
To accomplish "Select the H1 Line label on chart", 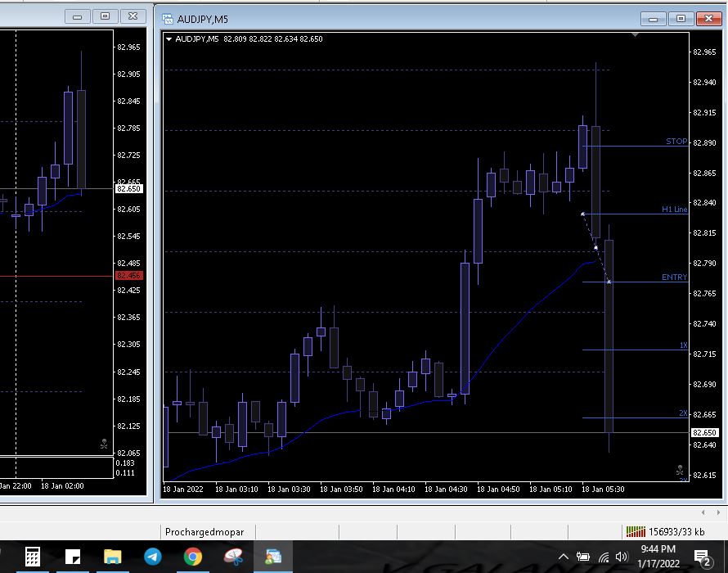I will point(674,209).
